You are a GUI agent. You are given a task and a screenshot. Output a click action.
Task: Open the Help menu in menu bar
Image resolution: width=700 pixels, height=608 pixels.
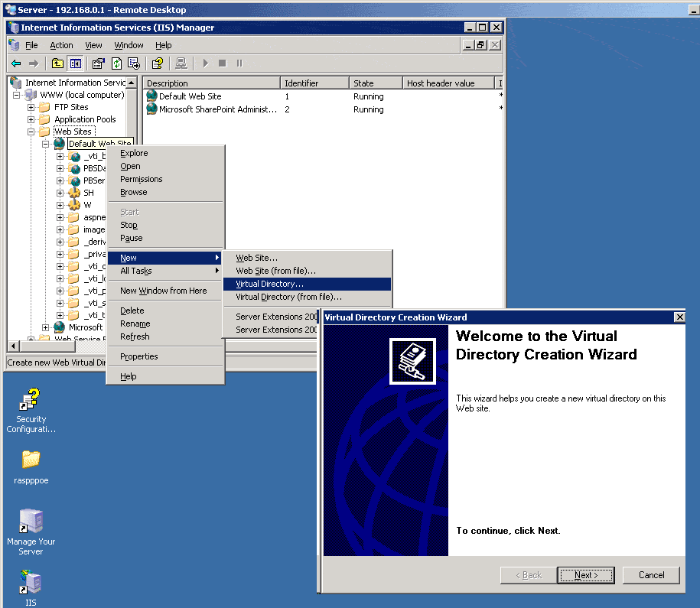pos(164,45)
